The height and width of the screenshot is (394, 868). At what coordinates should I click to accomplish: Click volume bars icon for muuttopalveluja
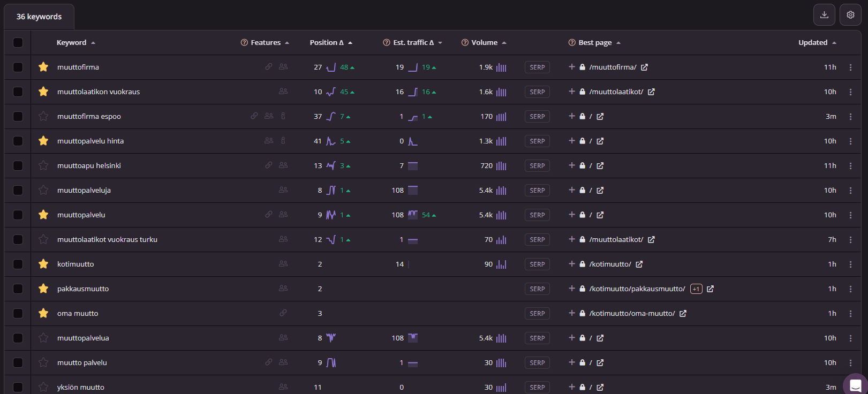click(501, 191)
